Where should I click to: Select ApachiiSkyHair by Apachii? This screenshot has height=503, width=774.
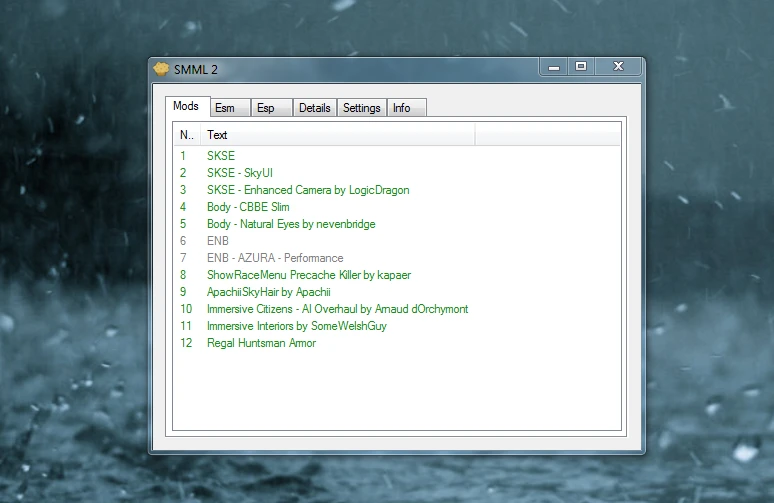[x=268, y=292]
